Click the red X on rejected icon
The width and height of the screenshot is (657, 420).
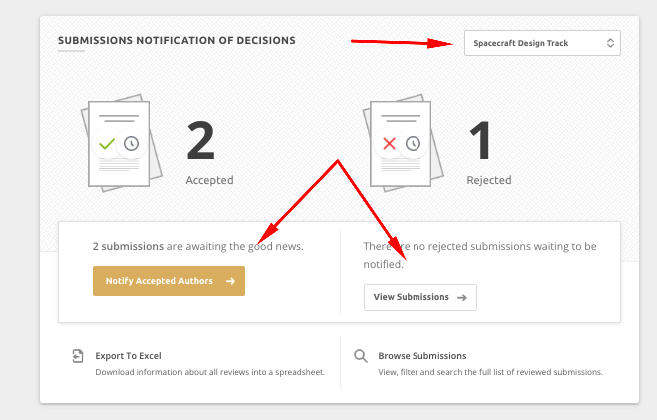pyautogui.click(x=389, y=144)
